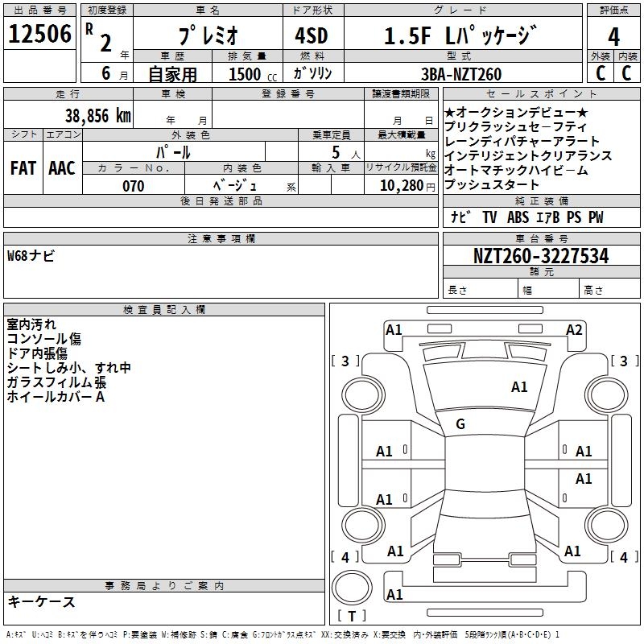Image resolution: width=644 pixels, height=644 pixels.
Task: Click sales point オートマチックハイビーム
Action: (x=516, y=170)
